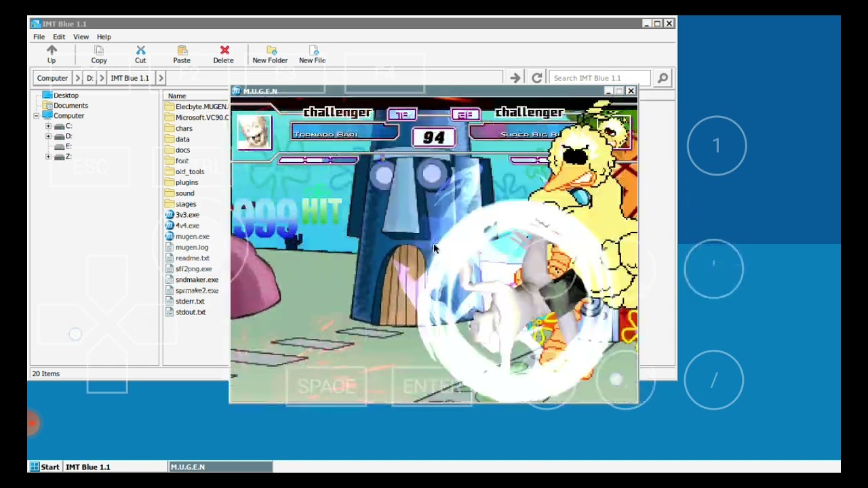The image size is (868, 488).
Task: Click the D: breadcrumb segment
Action: [90, 78]
